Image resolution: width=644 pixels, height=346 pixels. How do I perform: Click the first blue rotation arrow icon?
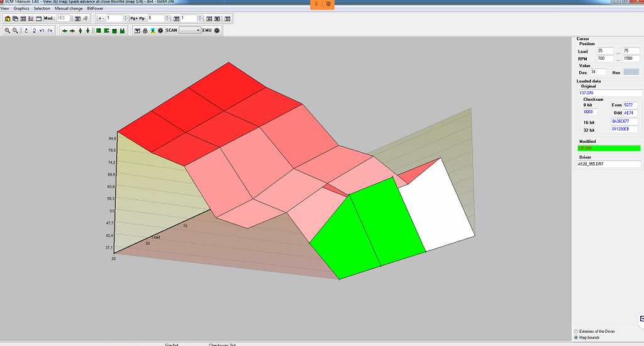coord(26,30)
